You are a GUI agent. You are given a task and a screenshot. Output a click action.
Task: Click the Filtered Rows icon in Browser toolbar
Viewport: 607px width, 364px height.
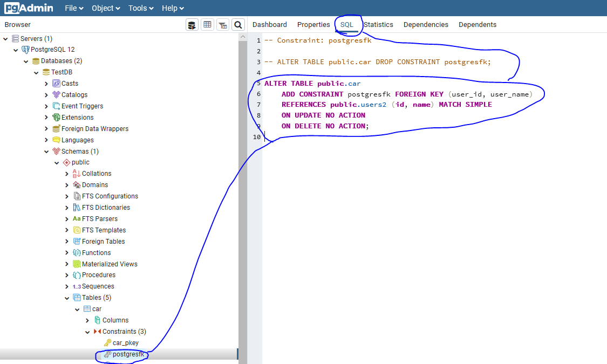[223, 25]
